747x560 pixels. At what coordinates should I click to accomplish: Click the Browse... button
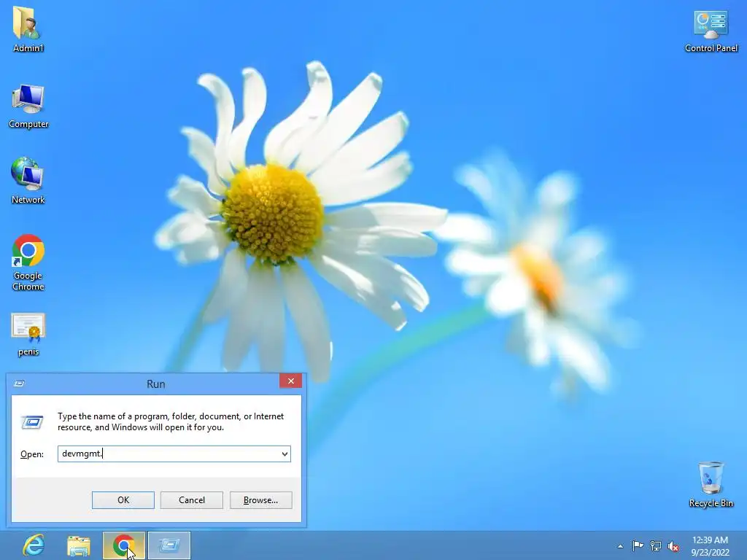[260, 500]
